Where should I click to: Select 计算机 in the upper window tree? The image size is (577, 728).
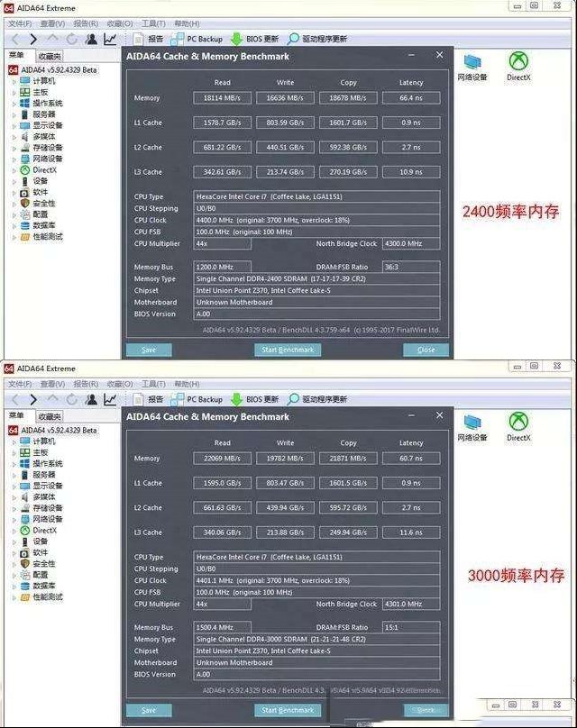38,81
